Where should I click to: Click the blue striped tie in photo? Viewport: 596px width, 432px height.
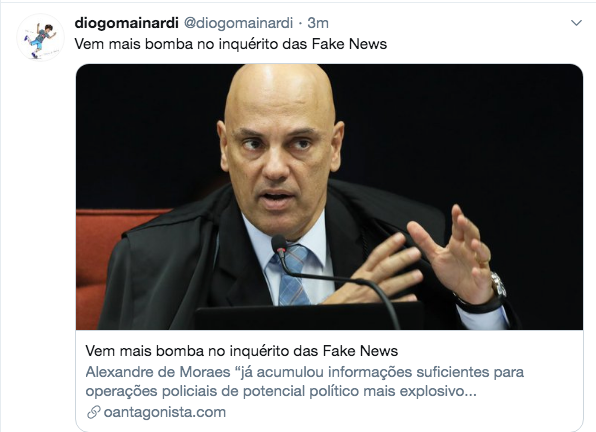click(291, 275)
